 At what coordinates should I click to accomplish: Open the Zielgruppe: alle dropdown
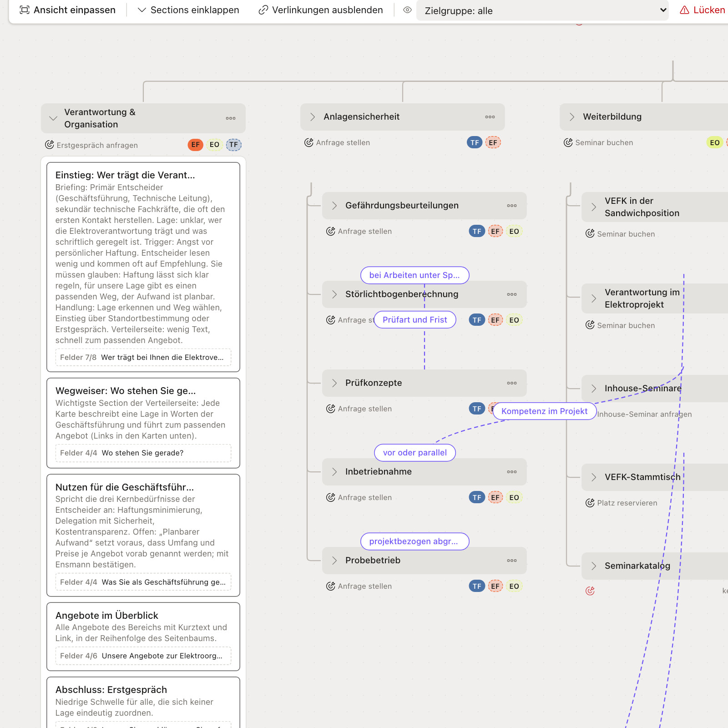542,10
